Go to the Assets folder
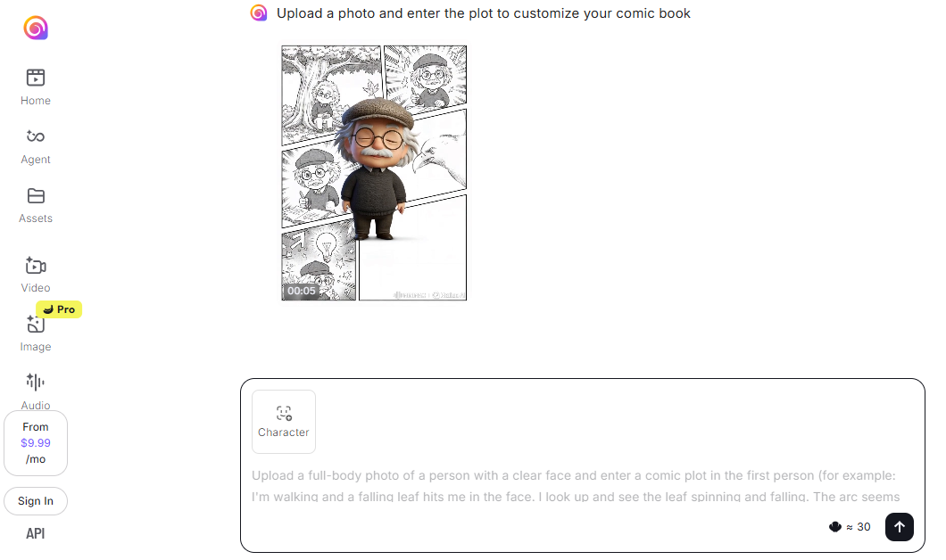 pos(36,206)
